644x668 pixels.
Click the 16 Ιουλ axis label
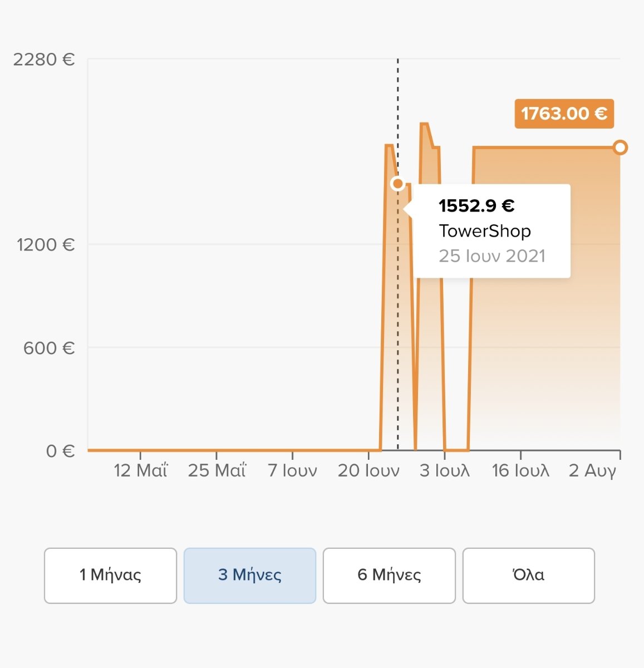[x=520, y=471]
